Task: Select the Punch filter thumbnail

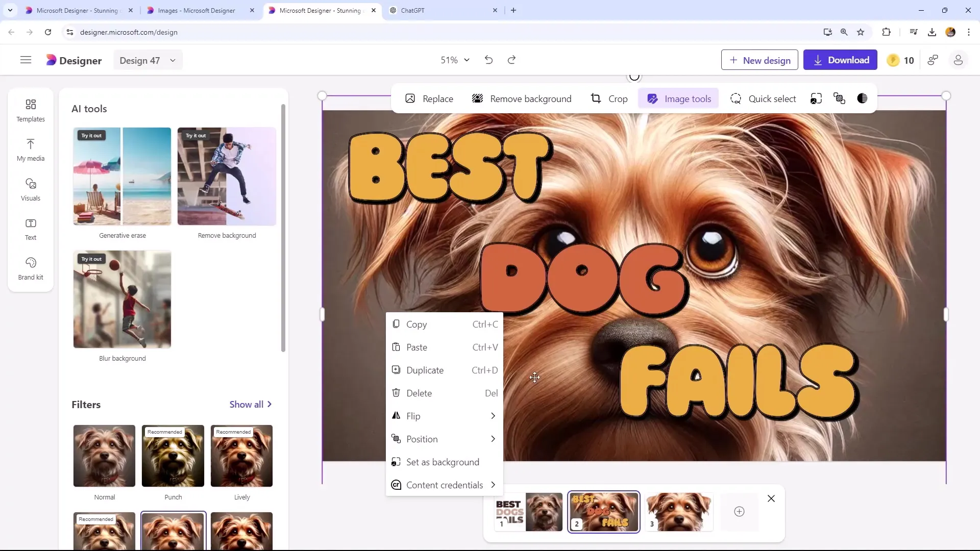Action: coord(173,457)
